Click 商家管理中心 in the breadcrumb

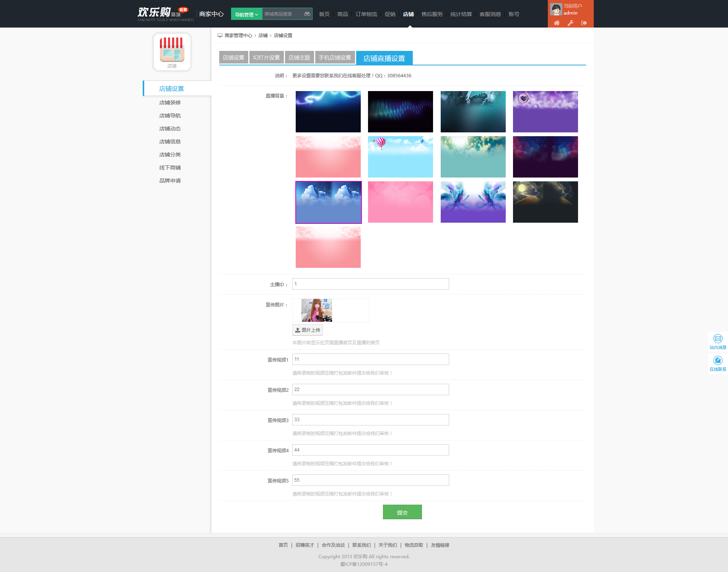238,36
